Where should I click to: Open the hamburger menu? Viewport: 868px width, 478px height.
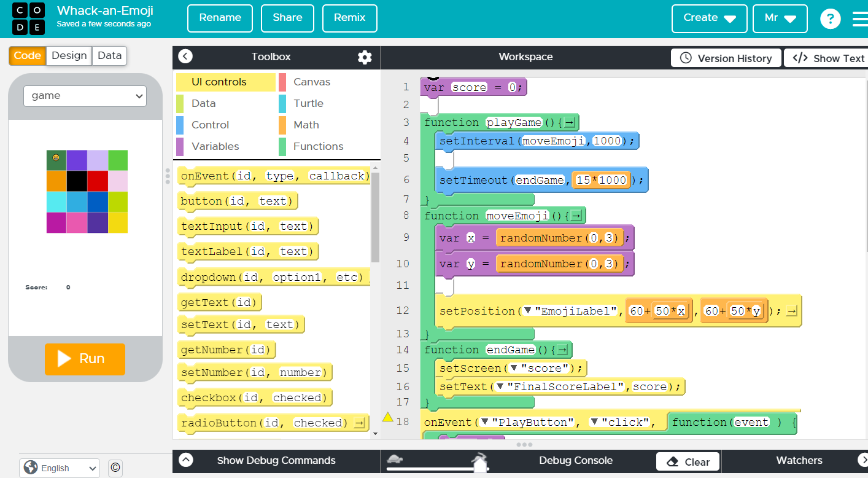(860, 19)
